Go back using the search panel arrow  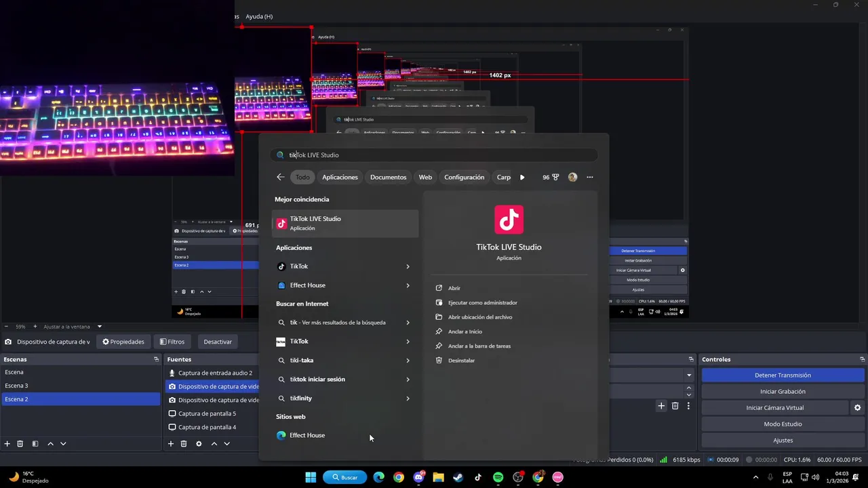click(280, 177)
